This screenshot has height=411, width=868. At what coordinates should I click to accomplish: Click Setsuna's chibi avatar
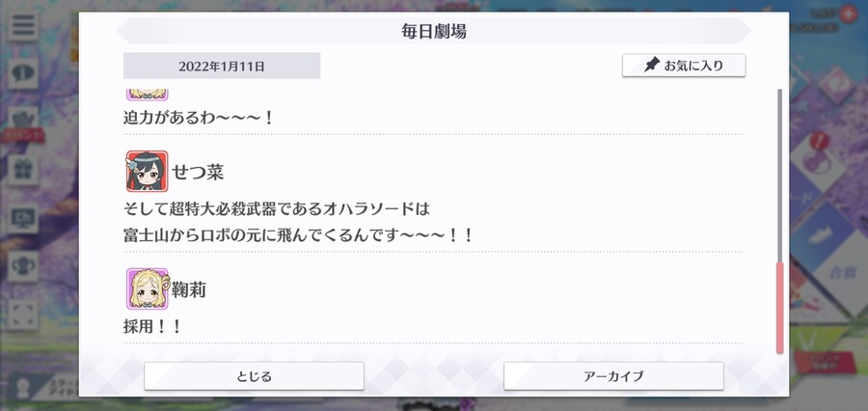coord(147,171)
